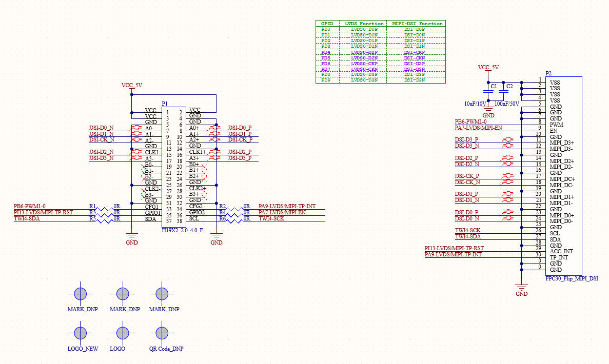The height and width of the screenshot is (364, 609).
Task: Select the TWI4-SDA net label left of R5
Action: 26,218
